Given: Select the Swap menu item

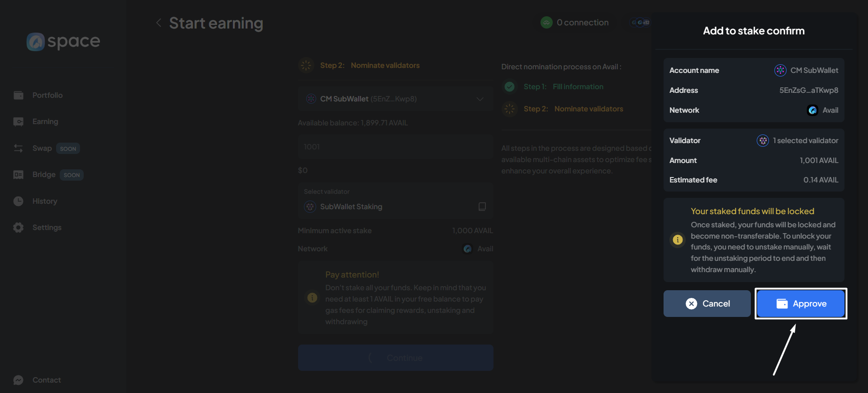Looking at the screenshot, I should [x=42, y=149].
